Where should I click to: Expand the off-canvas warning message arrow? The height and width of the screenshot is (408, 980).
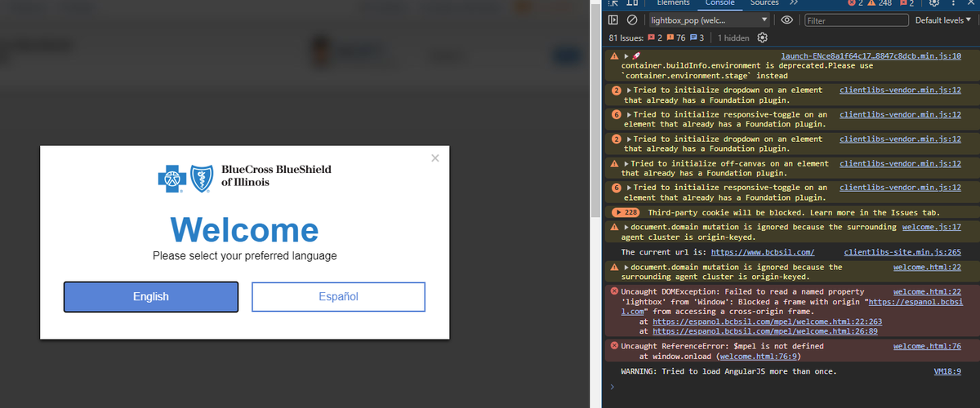tap(626, 163)
